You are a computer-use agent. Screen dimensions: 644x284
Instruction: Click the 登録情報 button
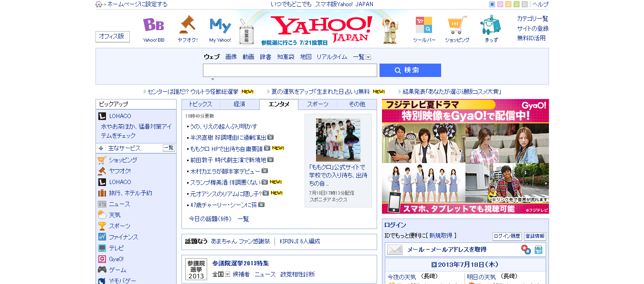tap(535, 236)
